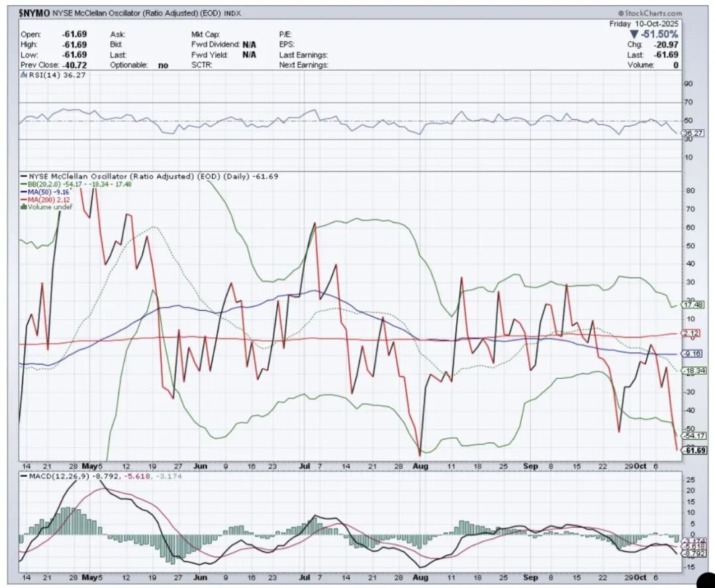Click the 'Mkt Cap:' label
715x588 pixels.
click(x=206, y=34)
